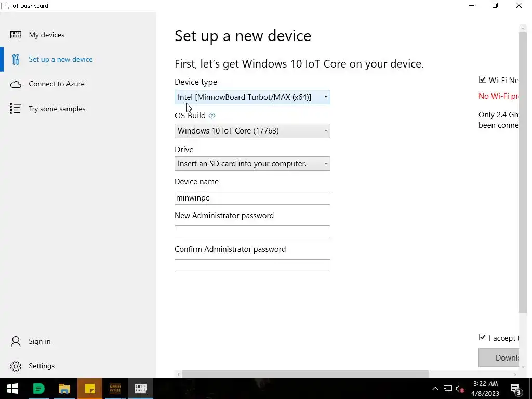The image size is (532, 399).
Task: Click the samples list icon
Action: (16, 109)
